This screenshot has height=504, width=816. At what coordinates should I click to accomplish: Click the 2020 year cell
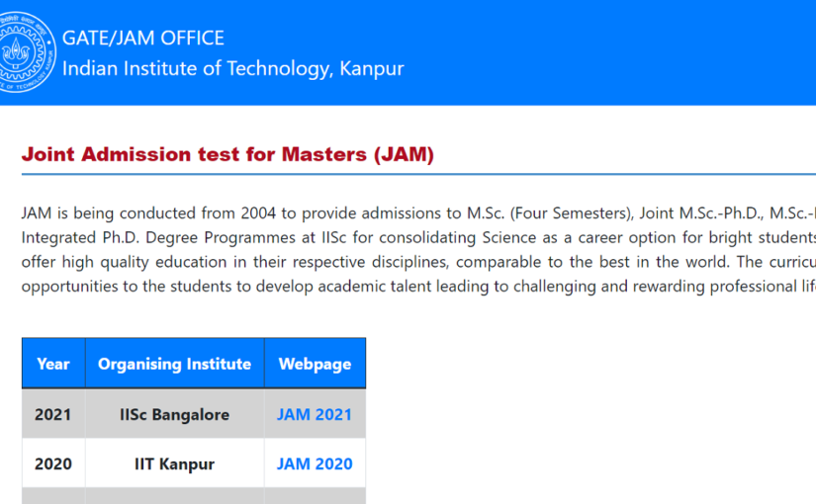coord(53,463)
